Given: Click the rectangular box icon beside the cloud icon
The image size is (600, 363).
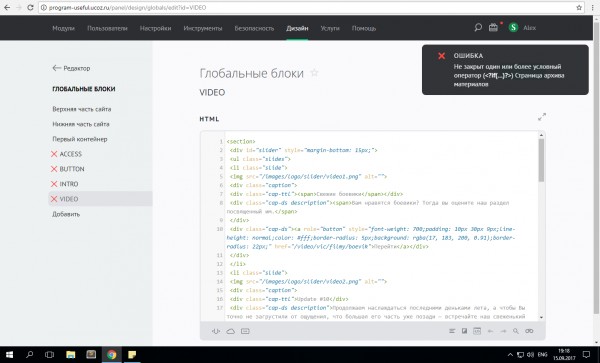Looking at the screenshot, I should click(245, 331).
